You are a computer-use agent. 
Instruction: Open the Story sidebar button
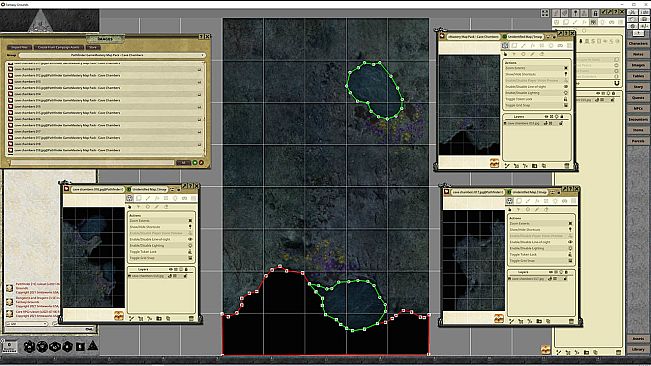pyautogui.click(x=638, y=87)
